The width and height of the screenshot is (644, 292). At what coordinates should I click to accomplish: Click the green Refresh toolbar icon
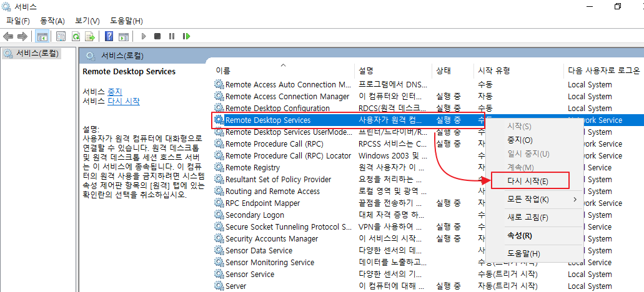[x=76, y=36]
